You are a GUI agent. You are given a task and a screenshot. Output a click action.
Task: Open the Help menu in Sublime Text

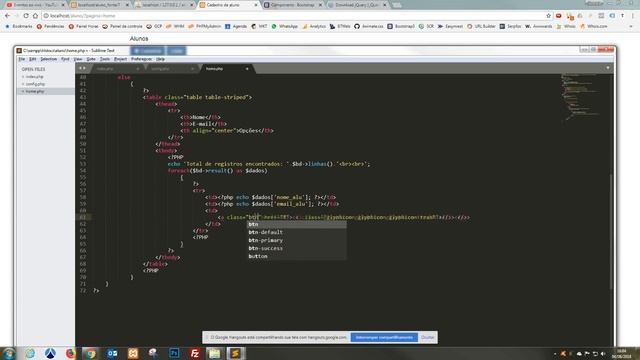click(x=160, y=59)
